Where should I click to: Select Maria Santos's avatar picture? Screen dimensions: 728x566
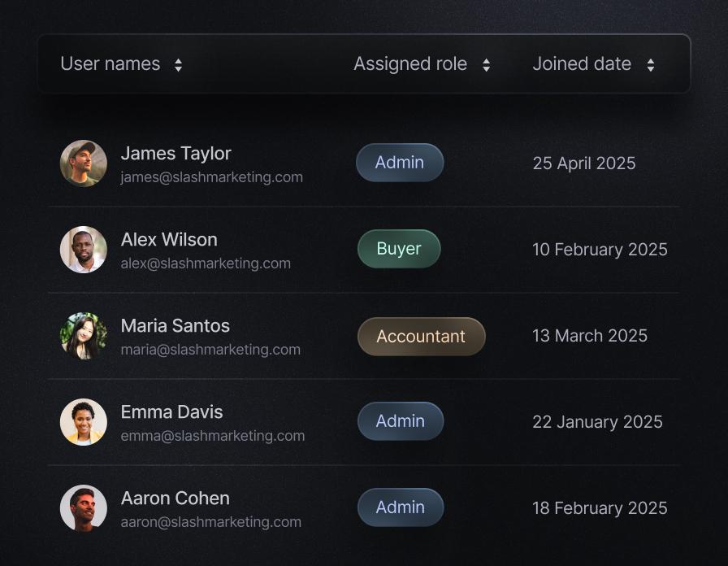coord(84,336)
